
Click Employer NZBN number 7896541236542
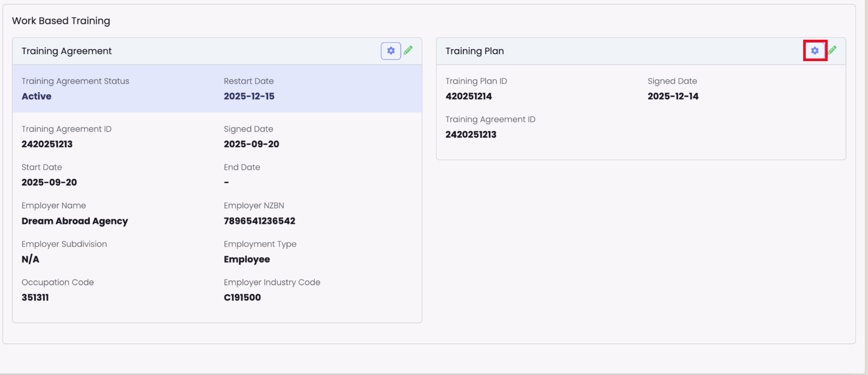click(x=259, y=221)
